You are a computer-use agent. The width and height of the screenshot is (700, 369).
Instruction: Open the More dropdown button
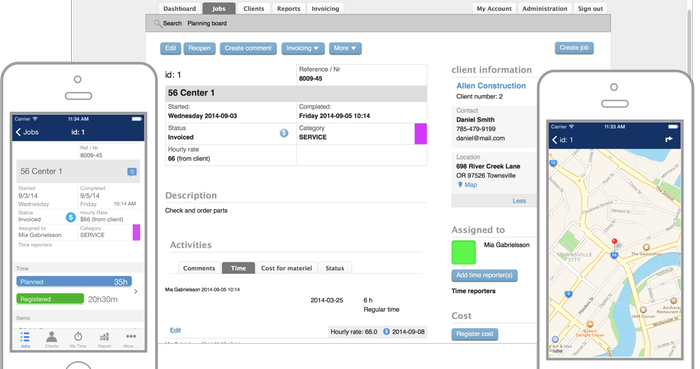point(345,48)
